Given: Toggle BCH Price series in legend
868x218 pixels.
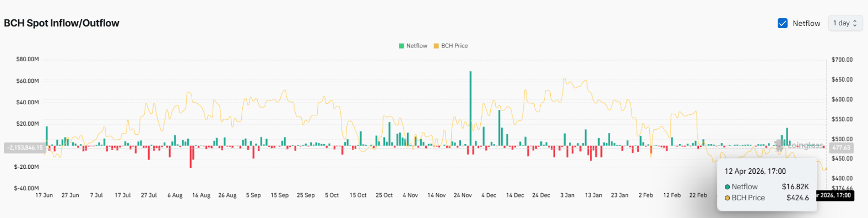Looking at the screenshot, I should point(451,46).
